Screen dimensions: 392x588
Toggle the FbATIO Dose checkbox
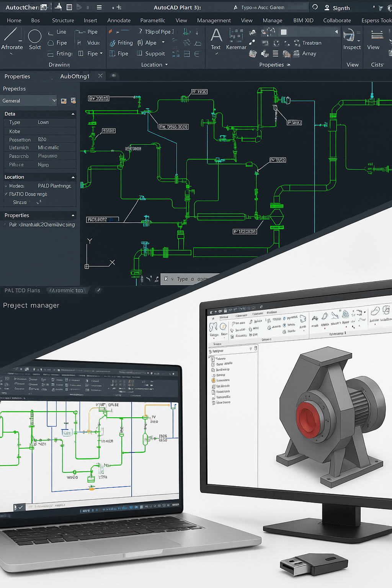(6, 194)
